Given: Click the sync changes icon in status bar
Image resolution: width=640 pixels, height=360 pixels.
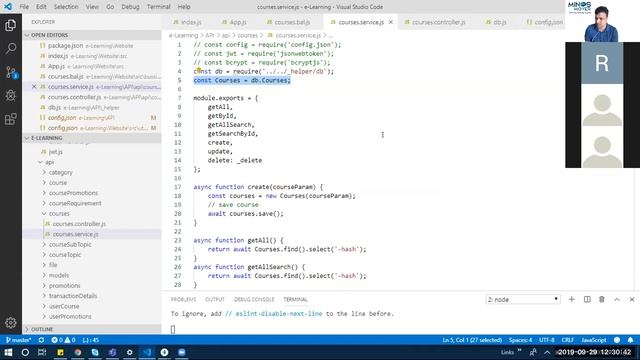Looking at the screenshot, I should (x=41, y=340).
